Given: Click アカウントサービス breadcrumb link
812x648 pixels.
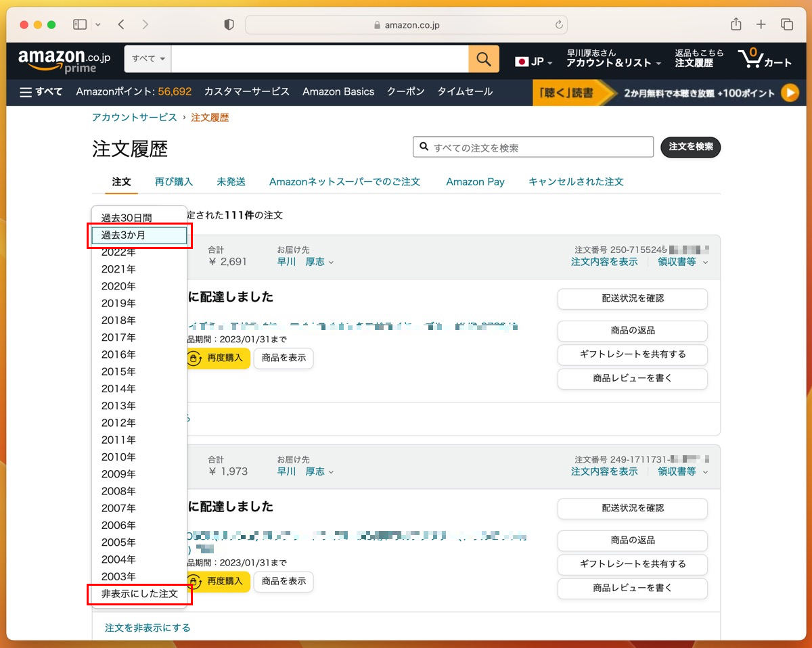Looking at the screenshot, I should click(x=135, y=118).
